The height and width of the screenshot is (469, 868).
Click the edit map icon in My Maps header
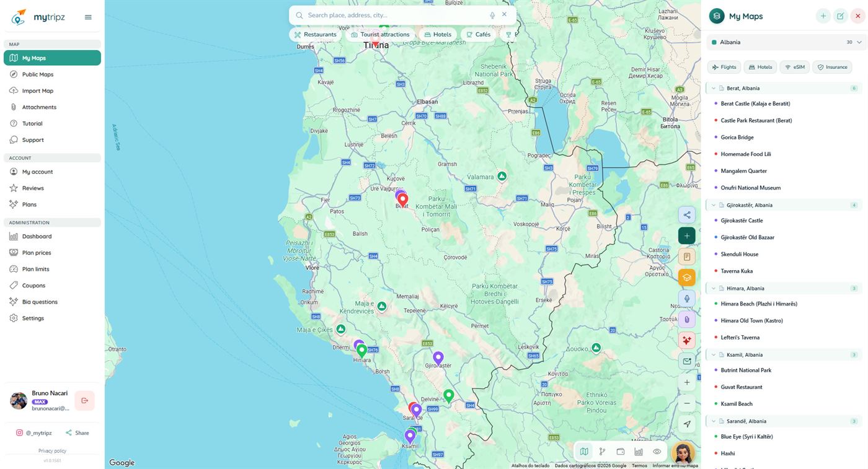click(x=840, y=16)
